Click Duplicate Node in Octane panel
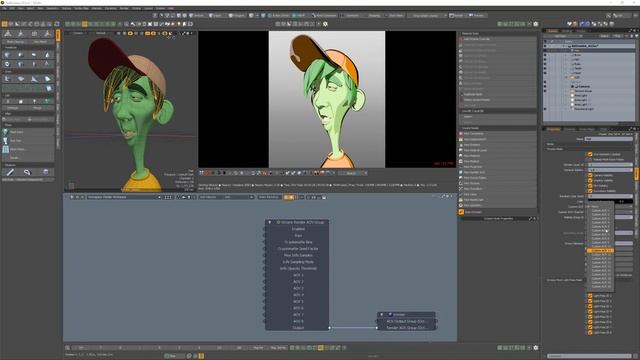This screenshot has height=360, width=640. coord(498,94)
